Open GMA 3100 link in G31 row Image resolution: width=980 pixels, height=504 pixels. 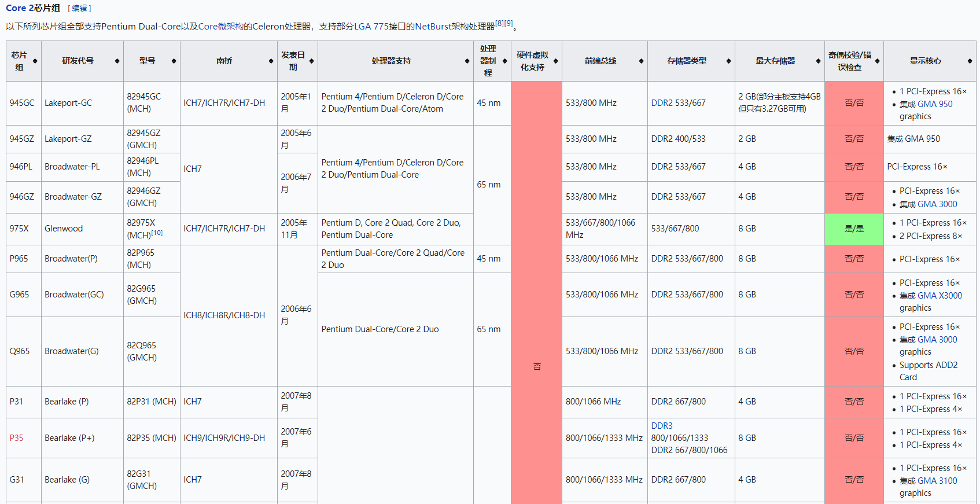pos(937,481)
